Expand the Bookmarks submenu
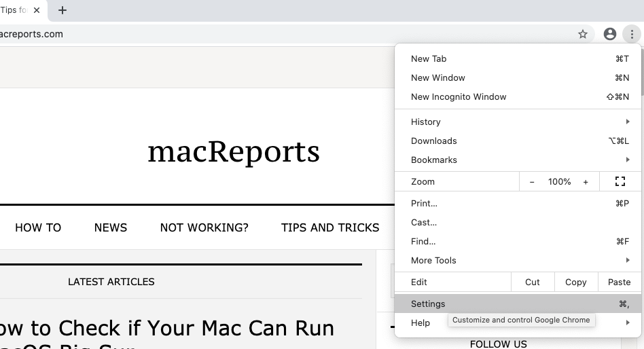This screenshot has height=349, width=644. (518, 160)
